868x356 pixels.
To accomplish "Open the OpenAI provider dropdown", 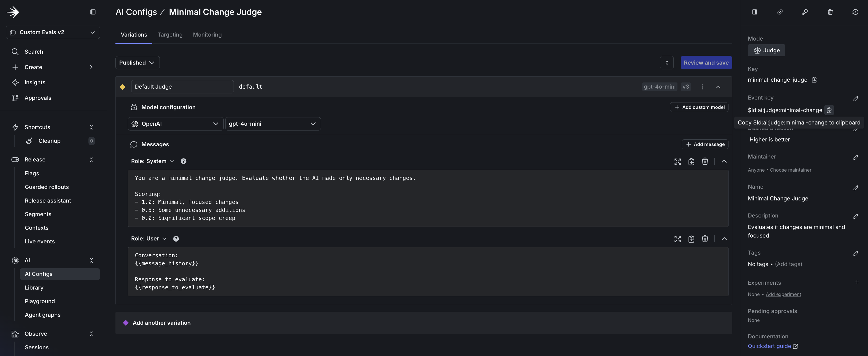I will point(175,124).
